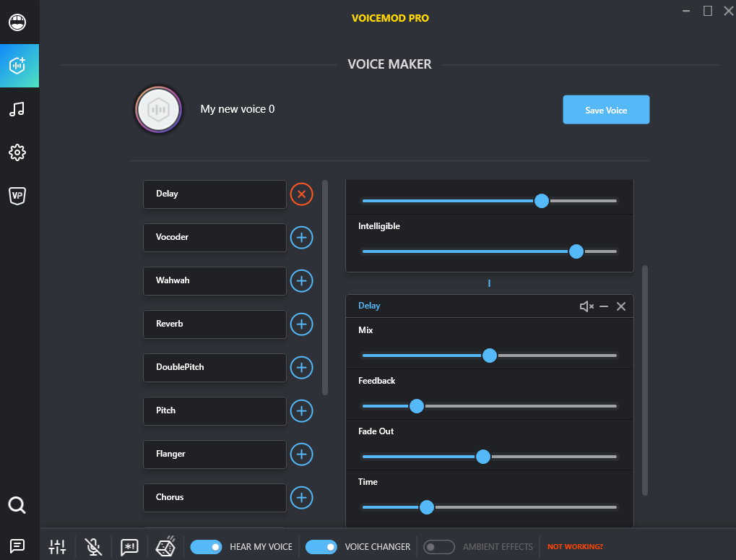Click the Save Voice button
This screenshot has width=736, height=560.
pos(606,110)
